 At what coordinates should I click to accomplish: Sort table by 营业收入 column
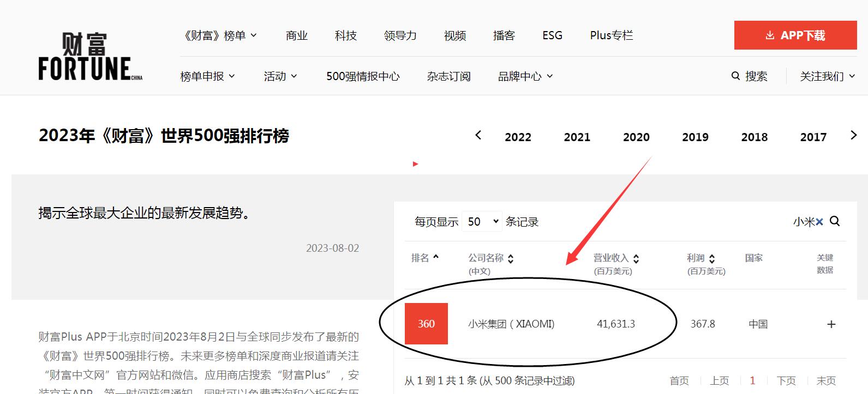tap(616, 258)
